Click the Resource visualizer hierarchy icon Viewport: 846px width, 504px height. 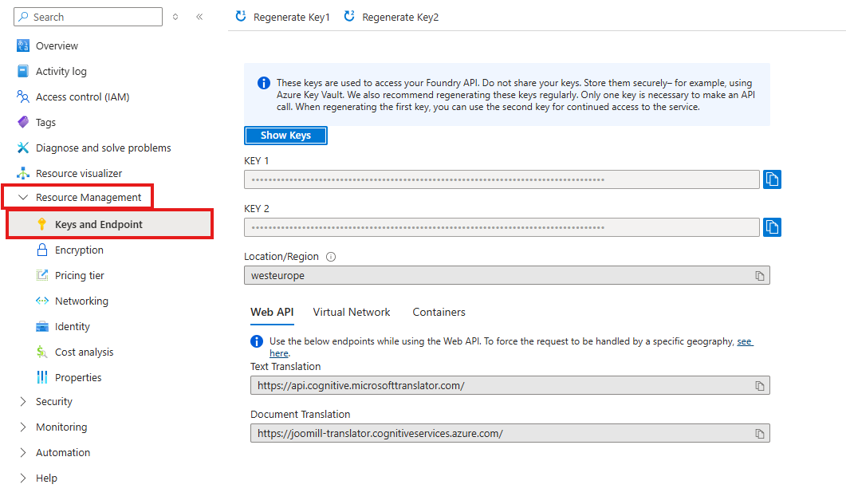pyautogui.click(x=23, y=173)
